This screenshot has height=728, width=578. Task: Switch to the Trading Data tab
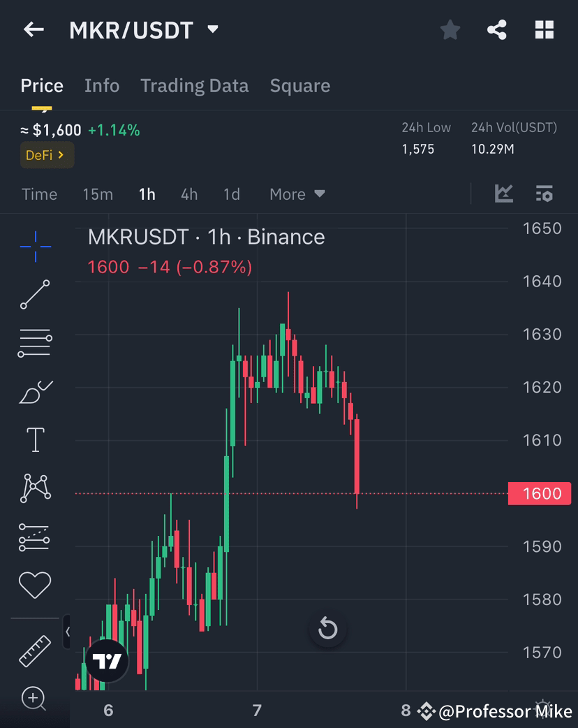[194, 85]
